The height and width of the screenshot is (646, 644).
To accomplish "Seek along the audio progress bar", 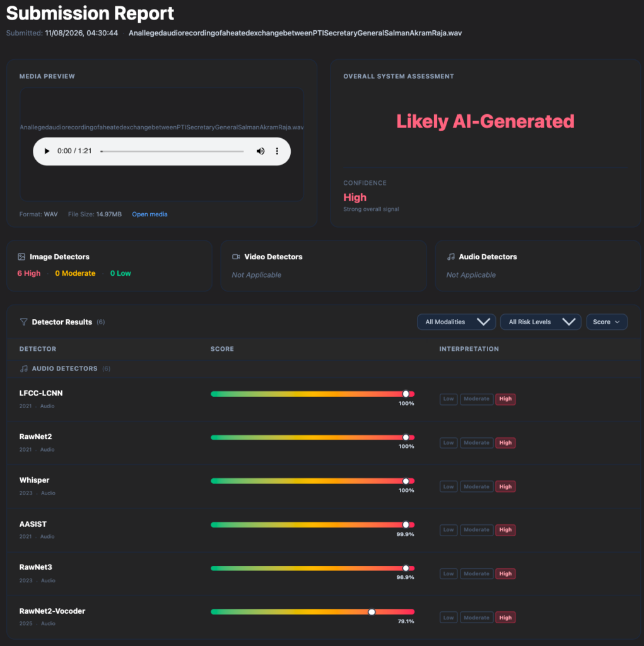I will [172, 151].
